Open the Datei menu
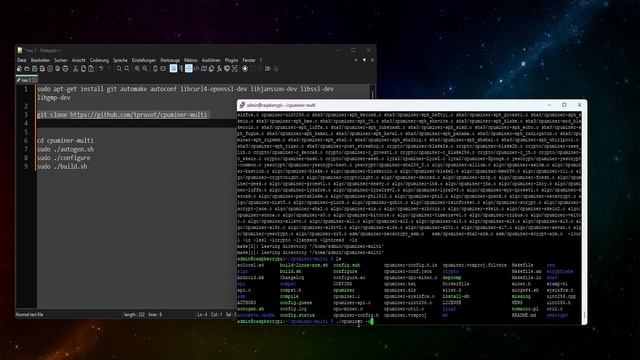640x360 pixels. click(22, 60)
